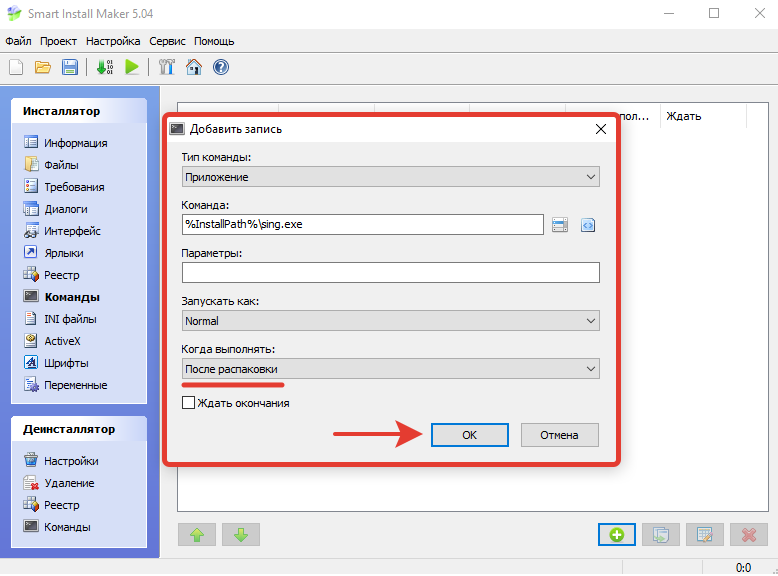The width and height of the screenshot is (778, 576).
Task: Toggle the Ждать окончания checkbox
Action: point(189,402)
